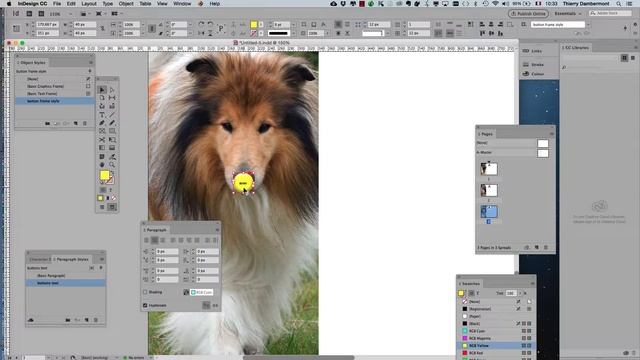Toggle checkbox beside Basic Text Frame style
640x360 pixels.
tap(88, 93)
